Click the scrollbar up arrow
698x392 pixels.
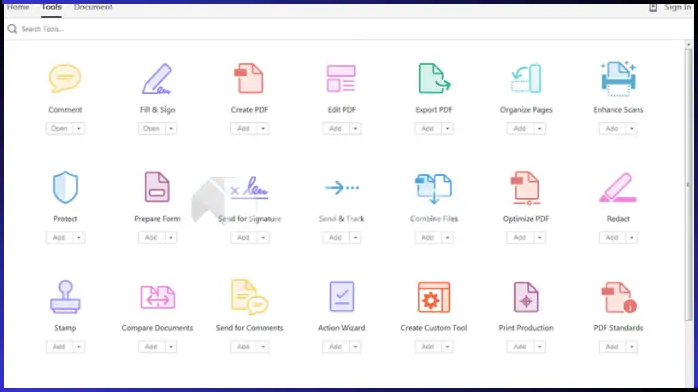(689, 44)
